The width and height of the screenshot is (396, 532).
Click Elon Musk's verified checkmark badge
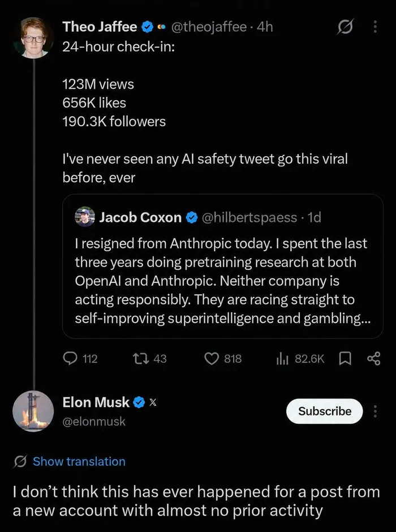point(139,402)
